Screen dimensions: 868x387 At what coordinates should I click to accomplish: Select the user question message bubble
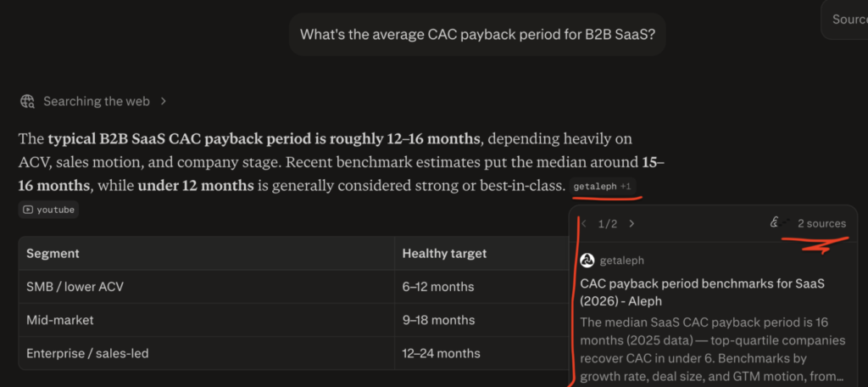[477, 35]
